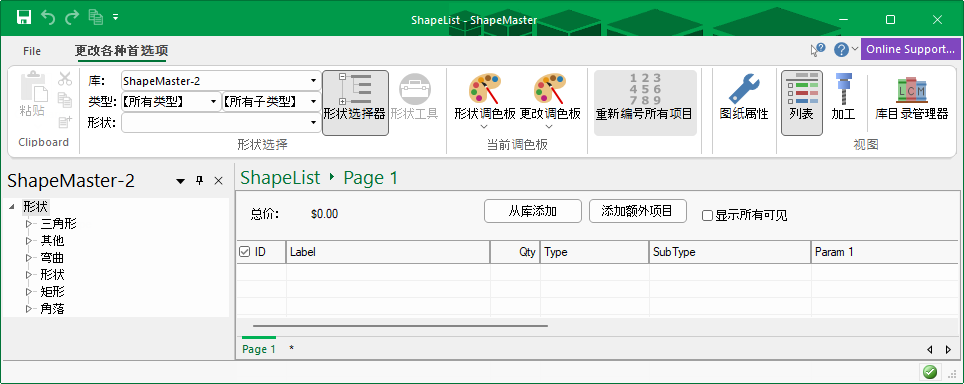
Task: Expand the 三角形 tree node
Action: point(28,224)
